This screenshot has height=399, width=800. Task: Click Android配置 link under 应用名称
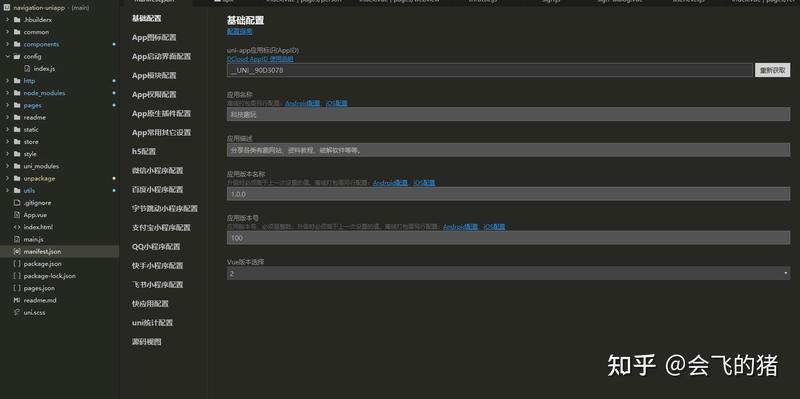coord(303,103)
